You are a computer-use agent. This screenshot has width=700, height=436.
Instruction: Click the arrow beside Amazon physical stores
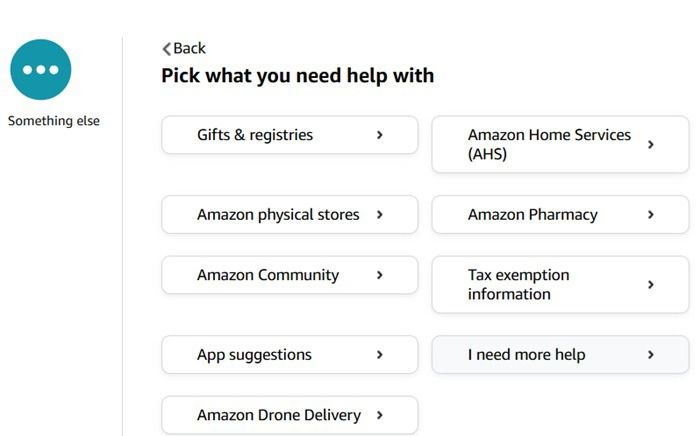pos(380,215)
